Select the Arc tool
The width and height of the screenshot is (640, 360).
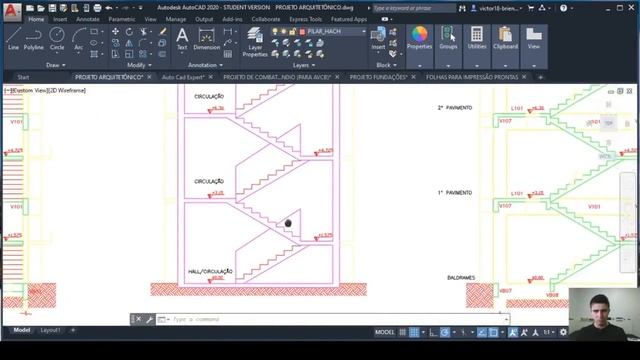coord(78,39)
